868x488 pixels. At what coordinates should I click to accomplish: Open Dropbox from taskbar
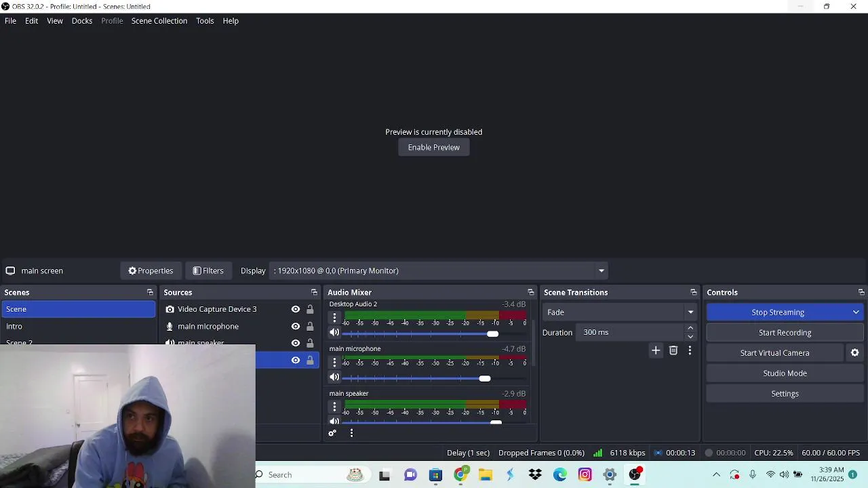pos(535,474)
